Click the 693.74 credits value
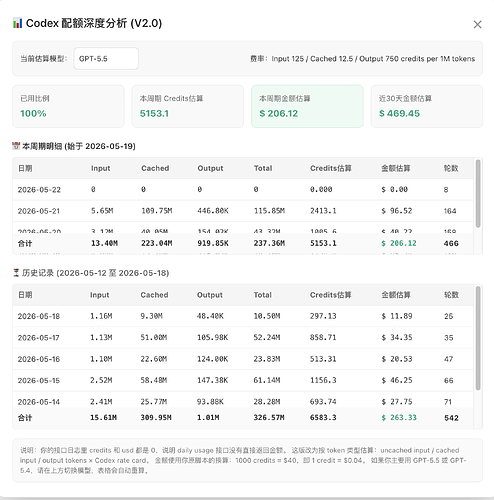Viewport: 494px width, 500px height. point(323,402)
